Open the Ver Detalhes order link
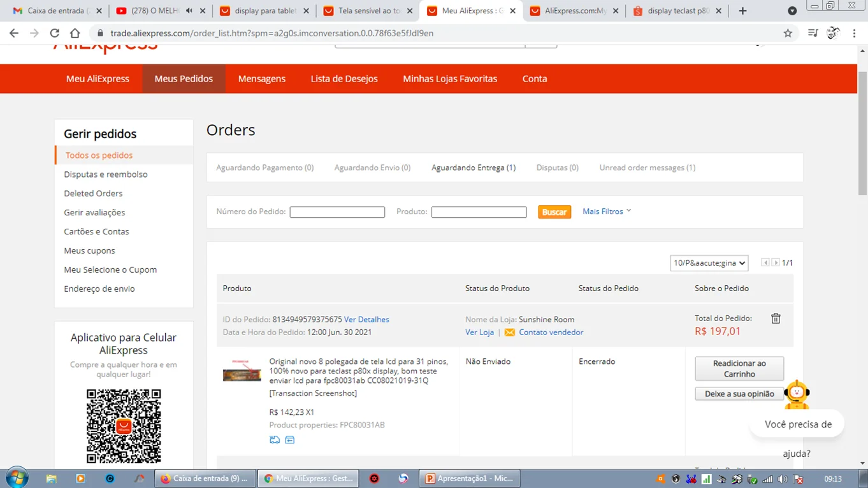 coord(366,320)
